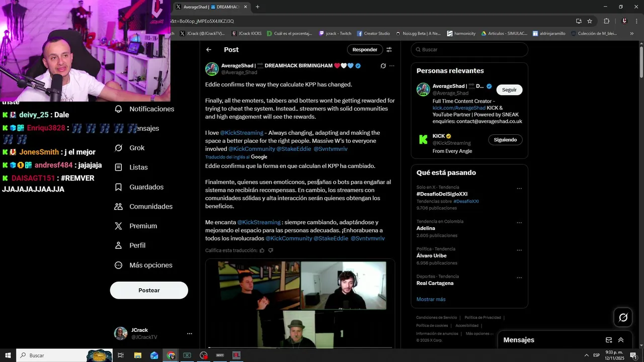
Task: Open @StakeEddie mention in translated text
Action: (x=331, y=238)
